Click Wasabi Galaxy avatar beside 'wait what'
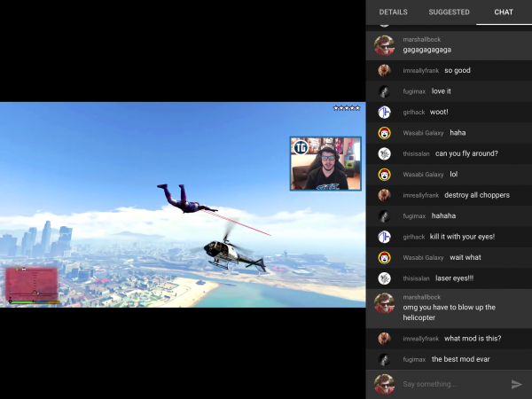Image resolution: width=532 pixels, height=399 pixels. click(384, 257)
